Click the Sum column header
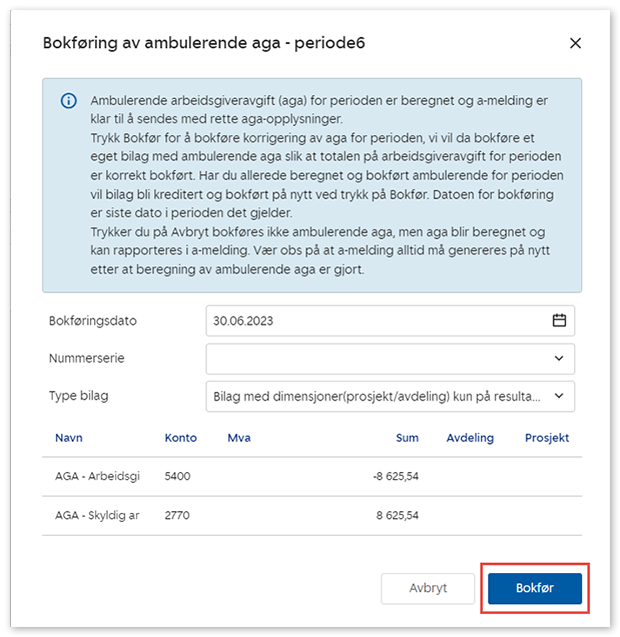Image resolution: width=620 pixels, height=637 pixels. tap(407, 438)
